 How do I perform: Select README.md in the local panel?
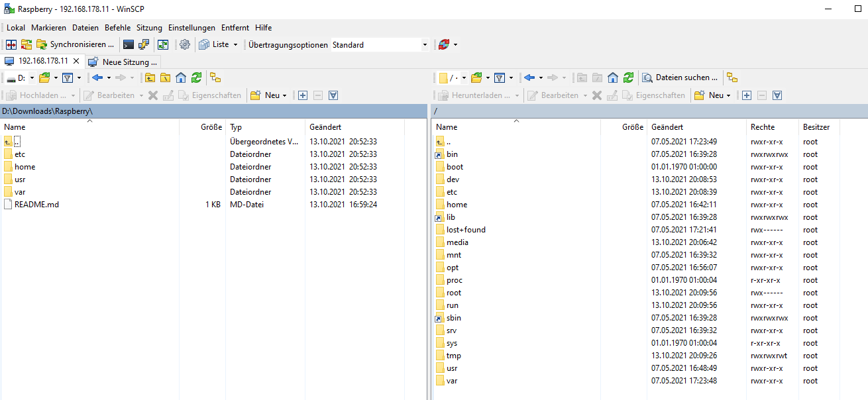click(36, 205)
